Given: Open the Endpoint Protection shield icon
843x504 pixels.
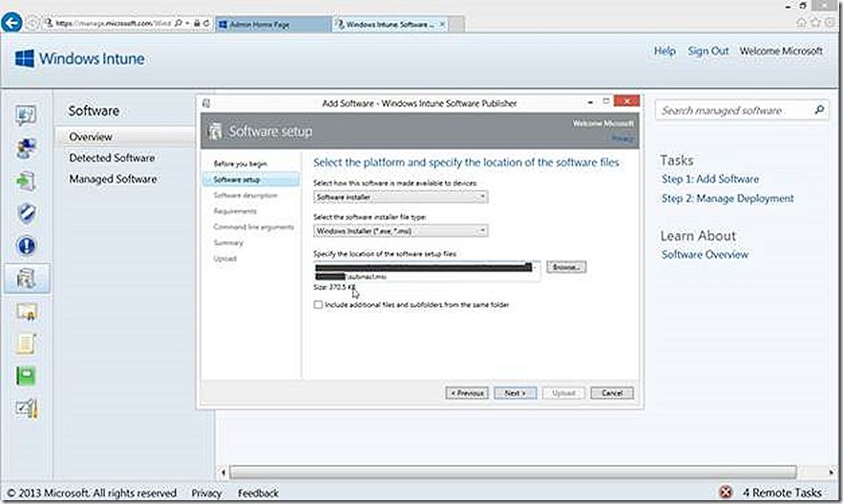Looking at the screenshot, I should click(x=26, y=213).
